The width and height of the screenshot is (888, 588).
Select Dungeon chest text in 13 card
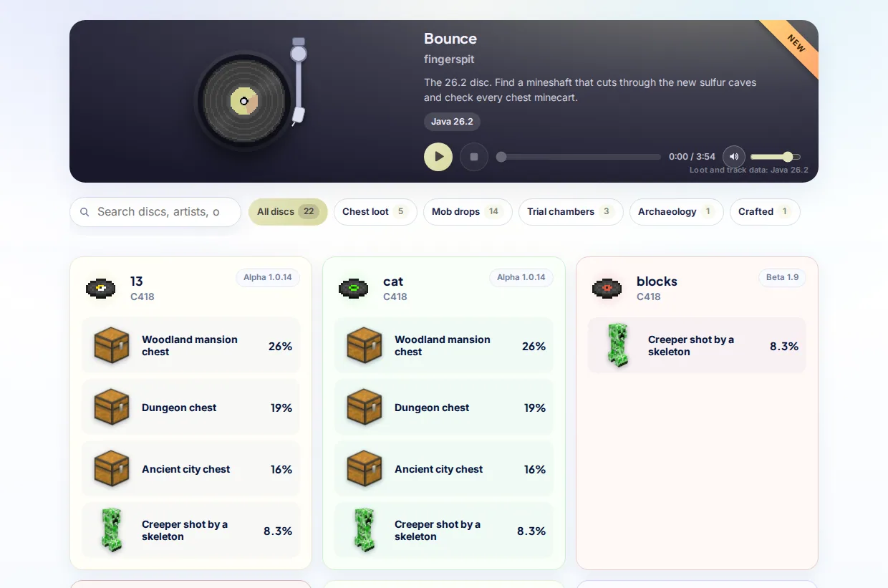(179, 408)
